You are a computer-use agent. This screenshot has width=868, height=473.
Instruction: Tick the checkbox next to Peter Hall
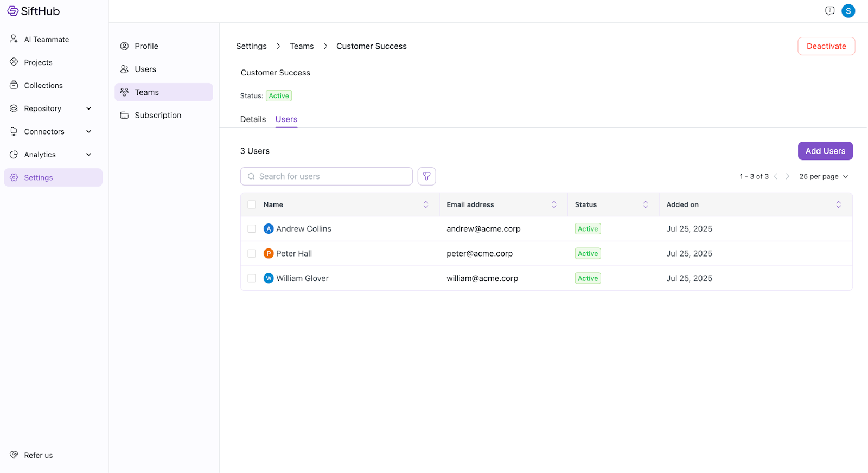point(252,253)
